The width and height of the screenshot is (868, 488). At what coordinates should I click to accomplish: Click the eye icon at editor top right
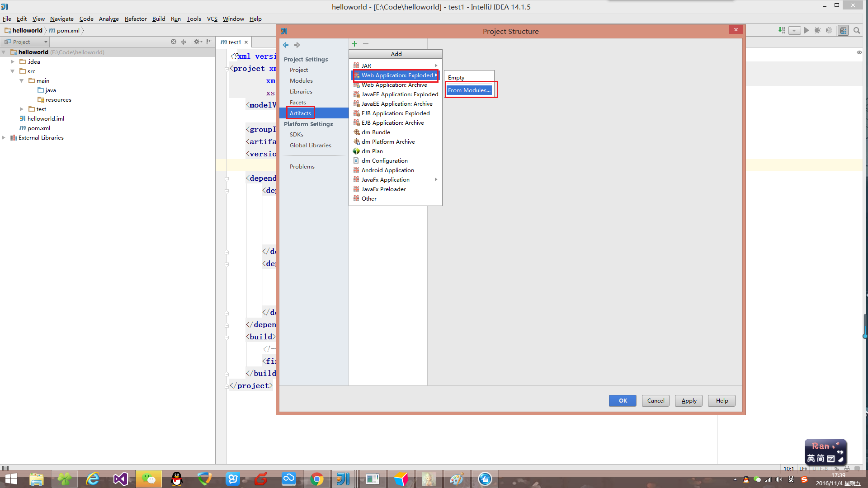859,52
